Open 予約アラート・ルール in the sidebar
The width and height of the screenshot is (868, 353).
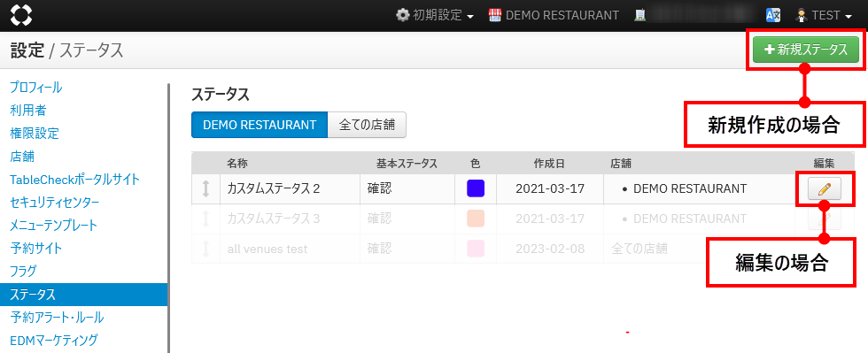point(57,318)
